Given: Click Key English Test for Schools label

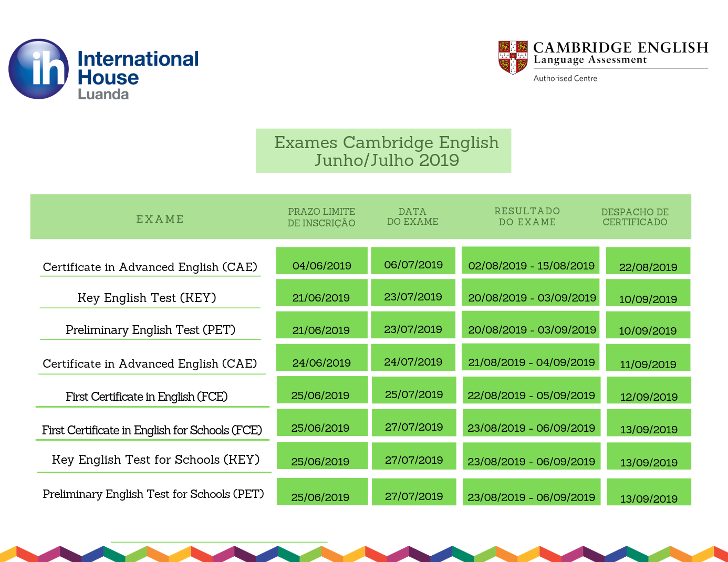Looking at the screenshot, I should pyautogui.click(x=156, y=460).
